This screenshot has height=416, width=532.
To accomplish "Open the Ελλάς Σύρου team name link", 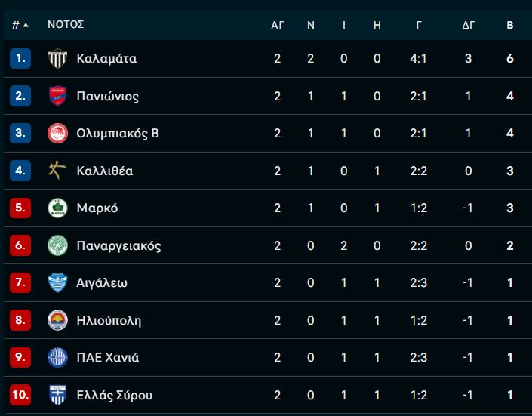I will click(x=115, y=395).
